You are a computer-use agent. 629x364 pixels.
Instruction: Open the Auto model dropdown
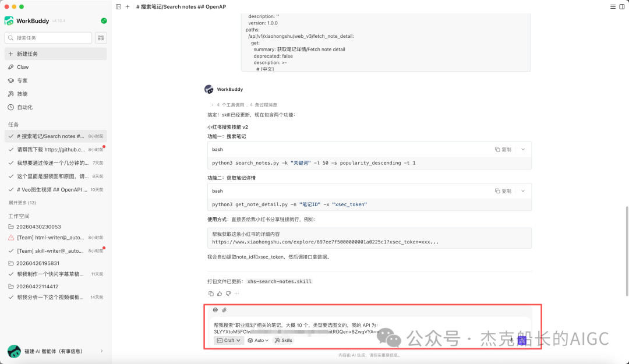[x=258, y=340]
